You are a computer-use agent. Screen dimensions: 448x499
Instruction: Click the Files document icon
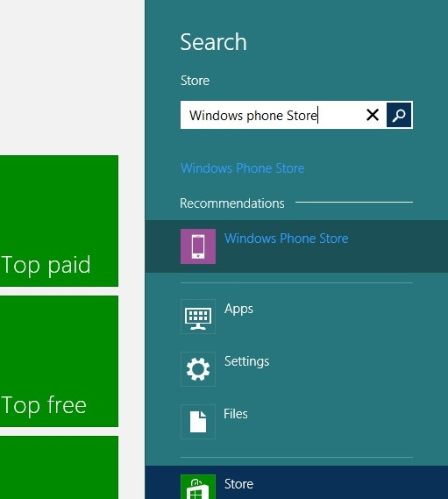coord(198,422)
